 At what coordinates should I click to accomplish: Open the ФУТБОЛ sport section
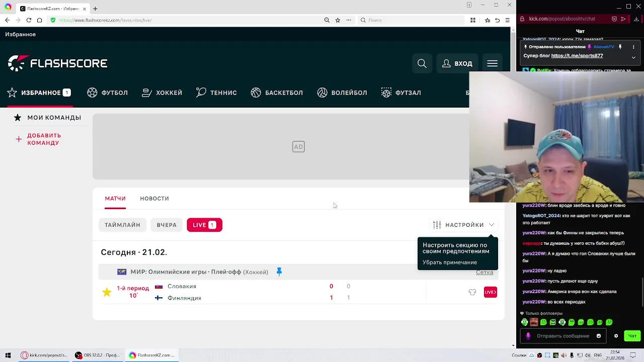point(107,93)
